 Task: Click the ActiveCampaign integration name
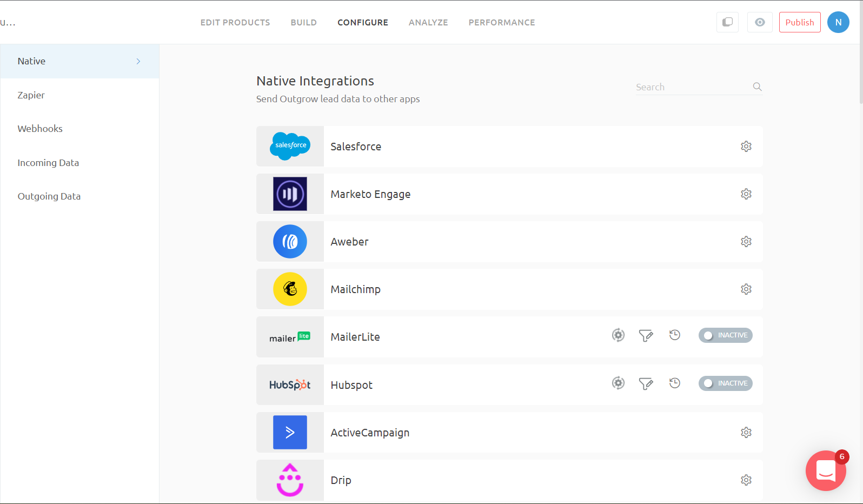pos(370,433)
